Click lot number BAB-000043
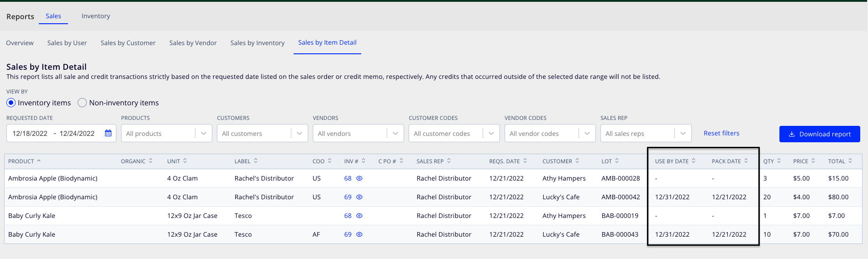The width and height of the screenshot is (868, 259). [x=620, y=234]
